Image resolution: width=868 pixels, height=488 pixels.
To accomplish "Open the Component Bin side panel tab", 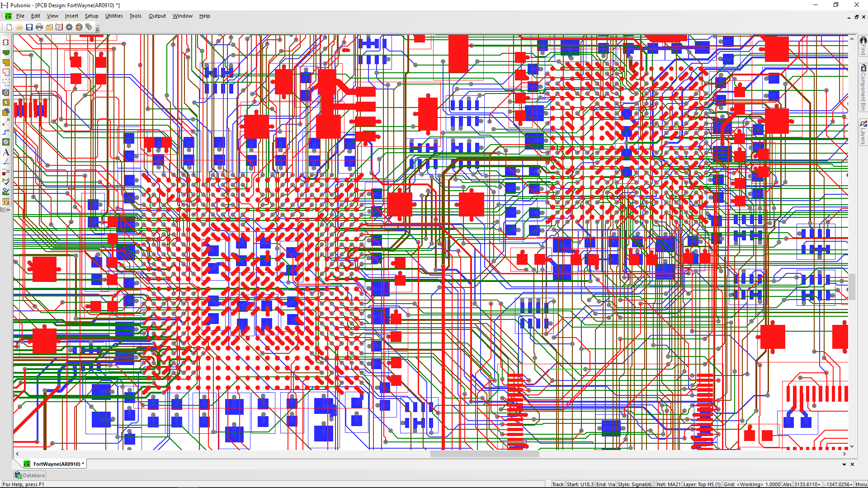I will point(863,88).
